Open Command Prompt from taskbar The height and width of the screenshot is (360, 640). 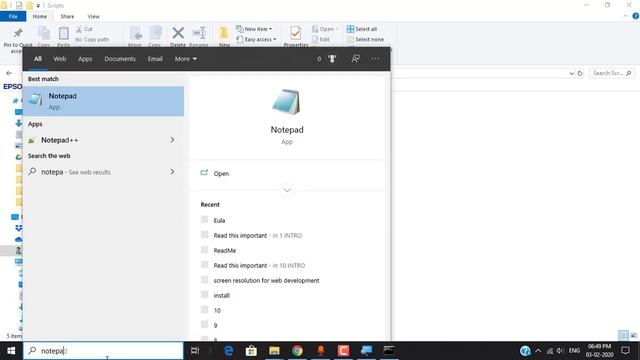[389, 351]
